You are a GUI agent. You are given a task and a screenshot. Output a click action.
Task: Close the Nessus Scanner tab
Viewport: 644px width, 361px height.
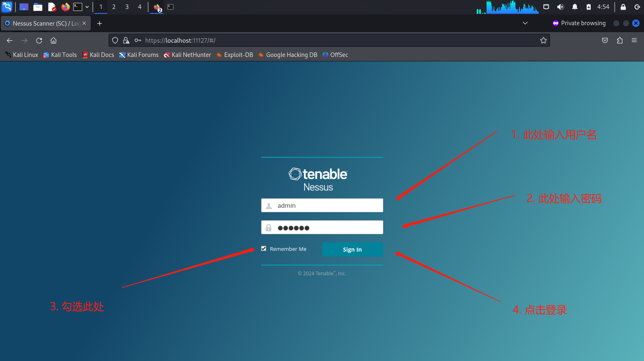coord(84,23)
